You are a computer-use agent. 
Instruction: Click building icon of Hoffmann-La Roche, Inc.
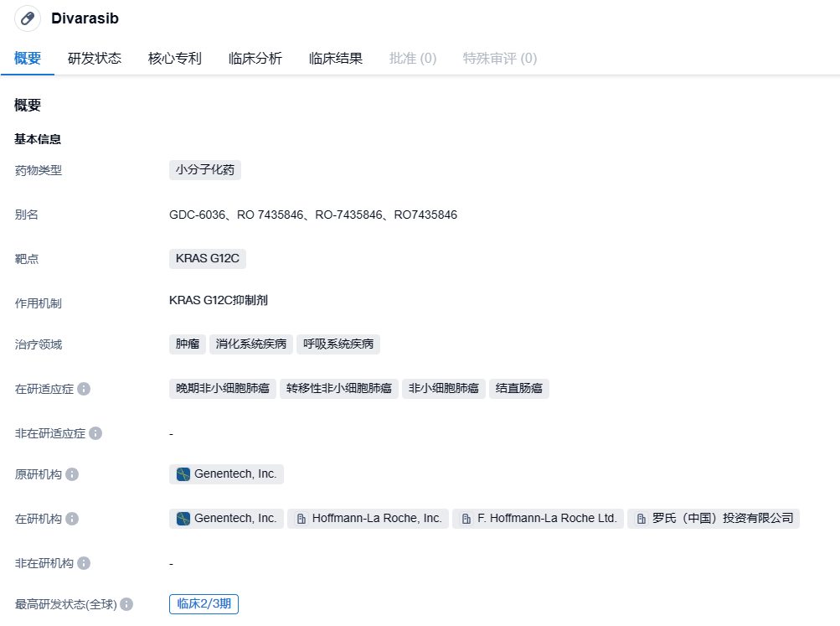tap(301, 519)
